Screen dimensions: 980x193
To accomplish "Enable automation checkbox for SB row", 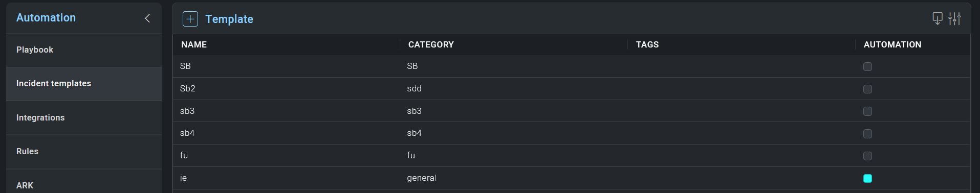I will point(867,66).
